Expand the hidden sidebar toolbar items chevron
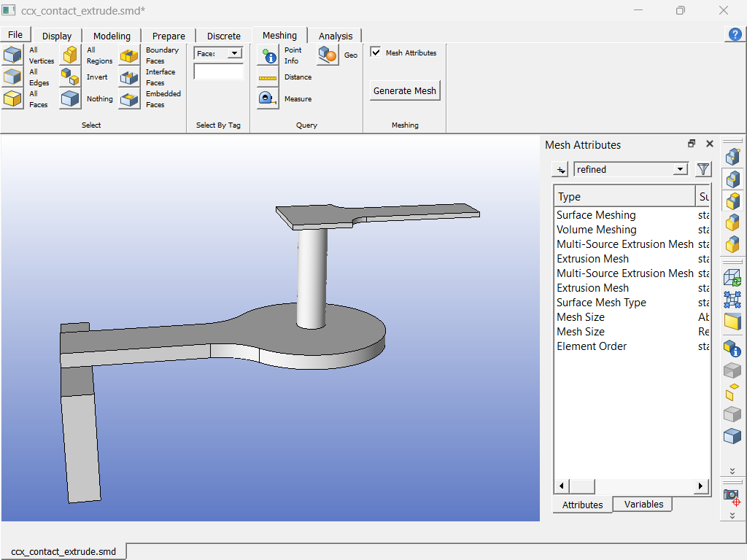747x560 pixels. click(x=732, y=471)
